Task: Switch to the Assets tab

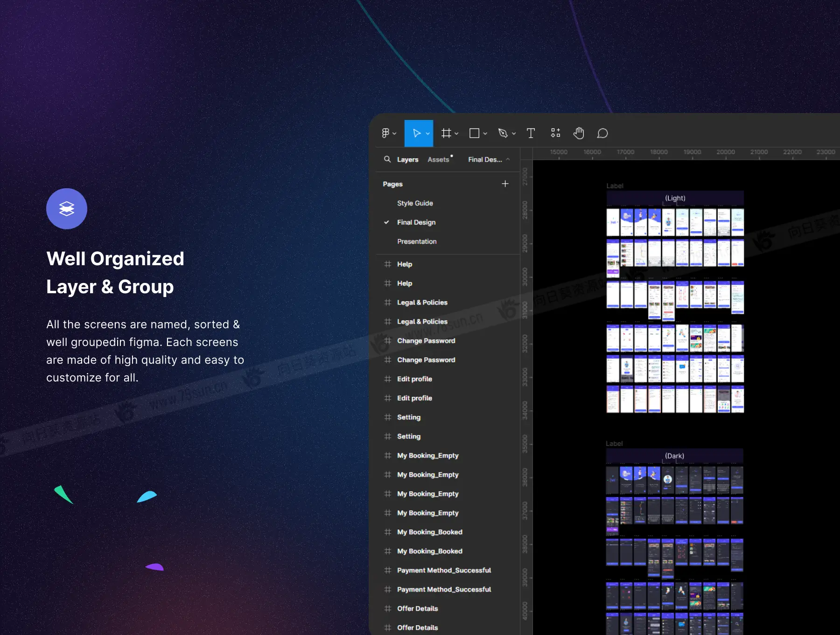Action: tap(438, 160)
